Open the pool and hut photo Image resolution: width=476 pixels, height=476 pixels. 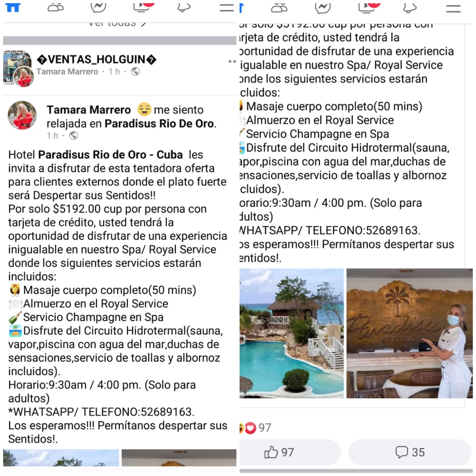click(x=292, y=333)
